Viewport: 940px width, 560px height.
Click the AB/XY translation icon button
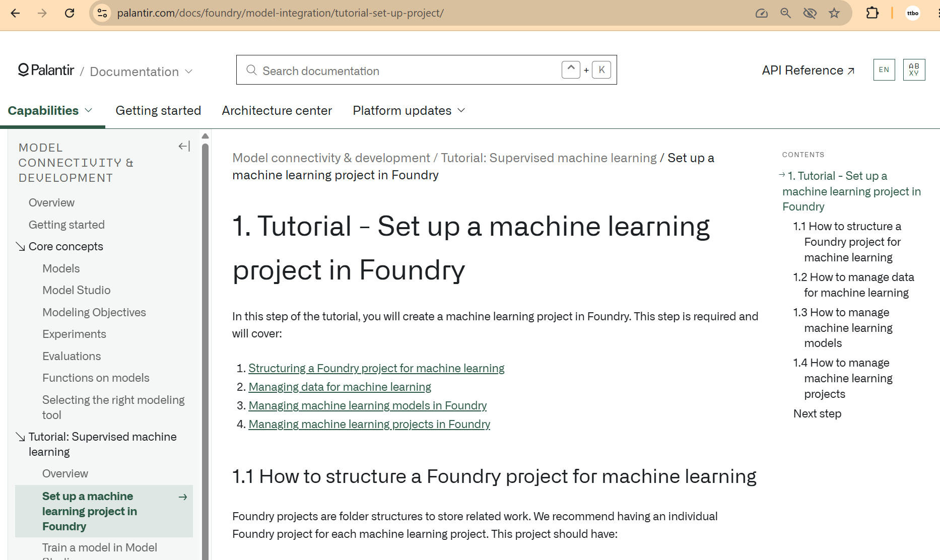pyautogui.click(x=914, y=69)
